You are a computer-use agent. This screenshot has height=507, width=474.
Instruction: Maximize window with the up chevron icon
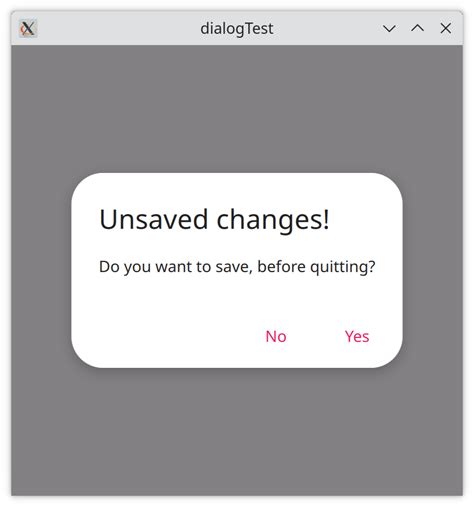point(417,29)
